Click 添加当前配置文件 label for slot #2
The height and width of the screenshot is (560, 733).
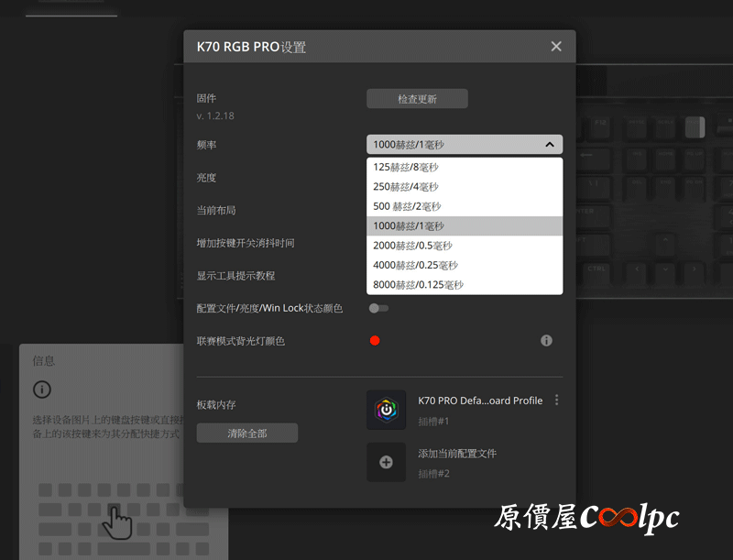[x=457, y=454]
